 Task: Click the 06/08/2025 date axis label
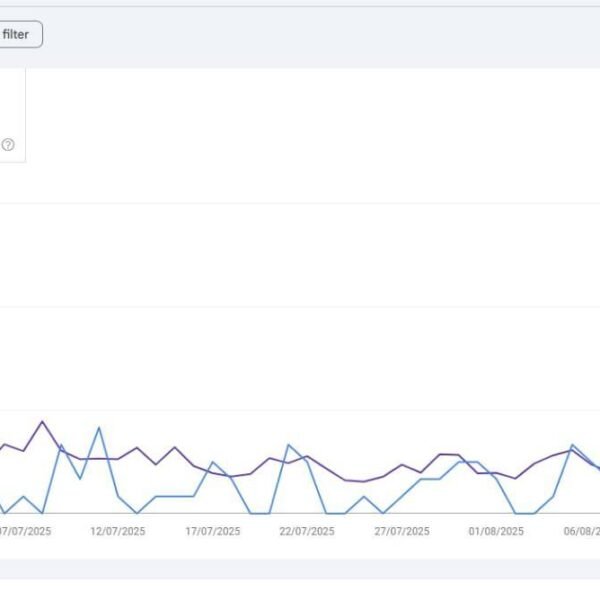(x=582, y=531)
